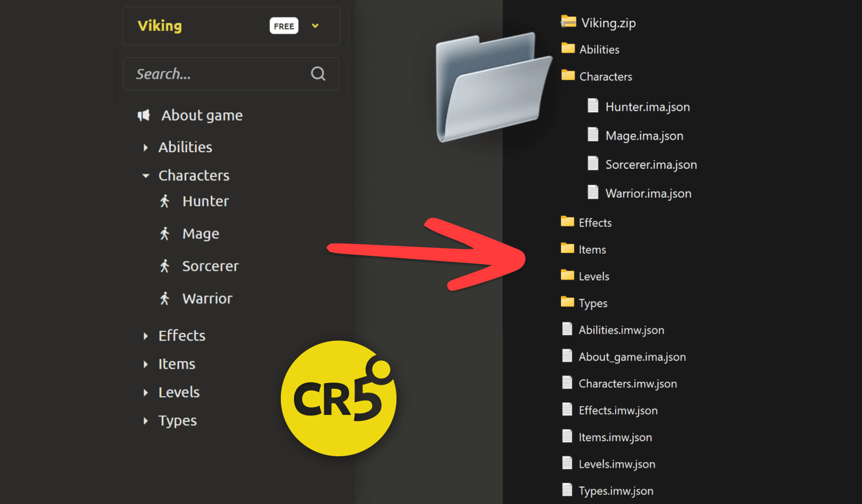Screen dimensions: 862x504
Task: Select the Abilities folder name in file list
Action: tap(599, 49)
